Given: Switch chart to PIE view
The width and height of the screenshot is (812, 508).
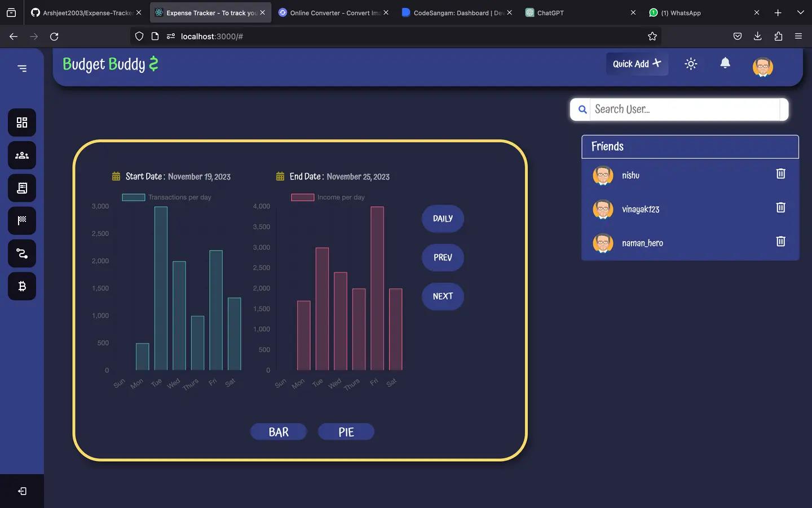Looking at the screenshot, I should [x=346, y=432].
